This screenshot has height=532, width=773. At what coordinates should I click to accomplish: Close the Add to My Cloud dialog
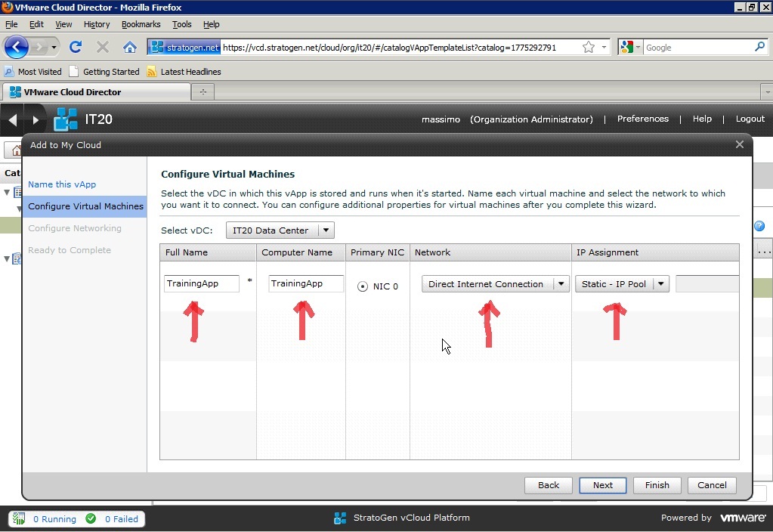(740, 144)
